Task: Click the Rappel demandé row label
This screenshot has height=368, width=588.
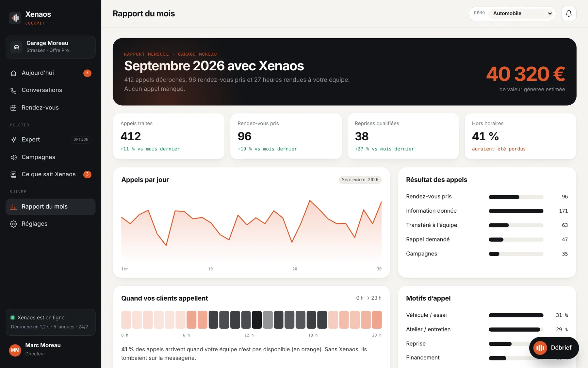Action: 428,239
